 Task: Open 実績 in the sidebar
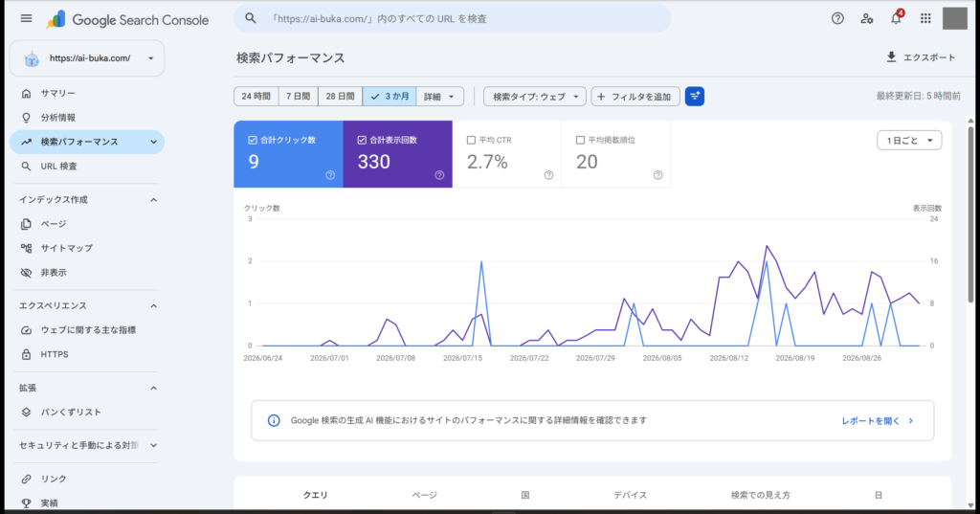coord(87,503)
